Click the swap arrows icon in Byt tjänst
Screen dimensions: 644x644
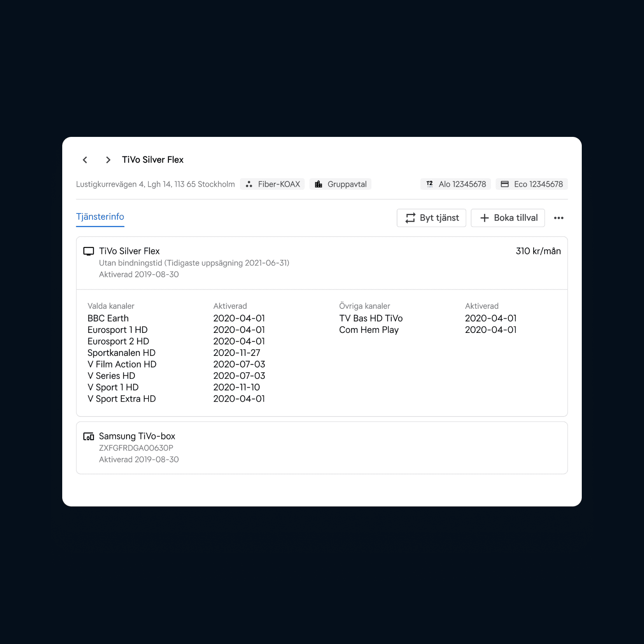[410, 218]
